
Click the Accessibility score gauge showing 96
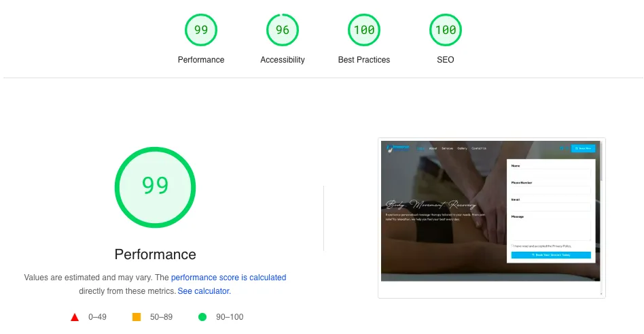(283, 30)
